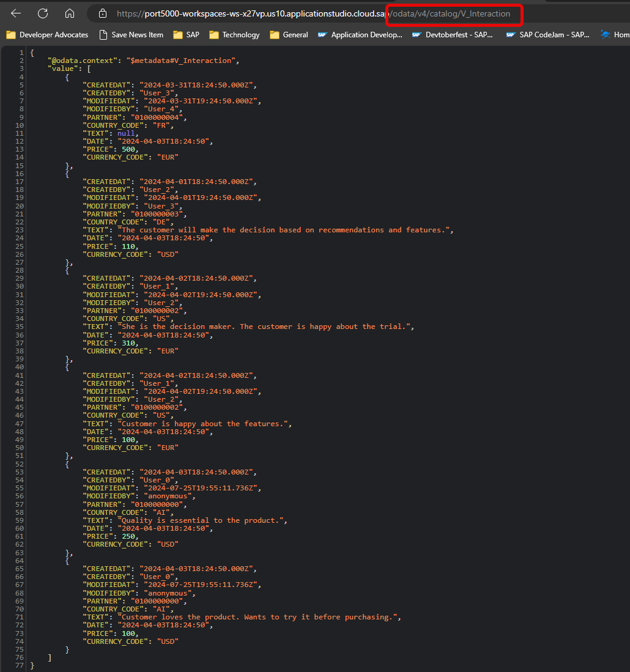The height and width of the screenshot is (672, 630).
Task: Click the Developer Advocates folder icon
Action: coord(11,35)
